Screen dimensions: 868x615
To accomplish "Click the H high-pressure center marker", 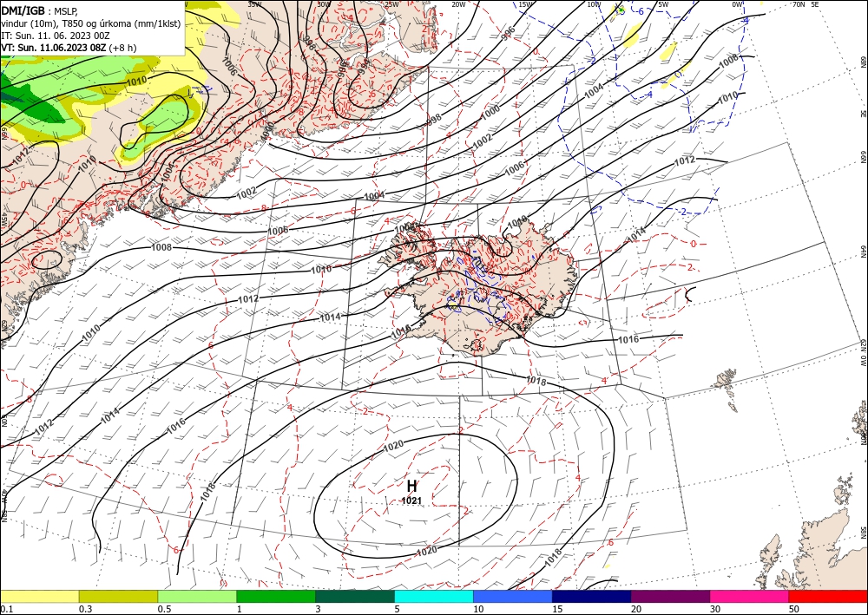I will (411, 486).
